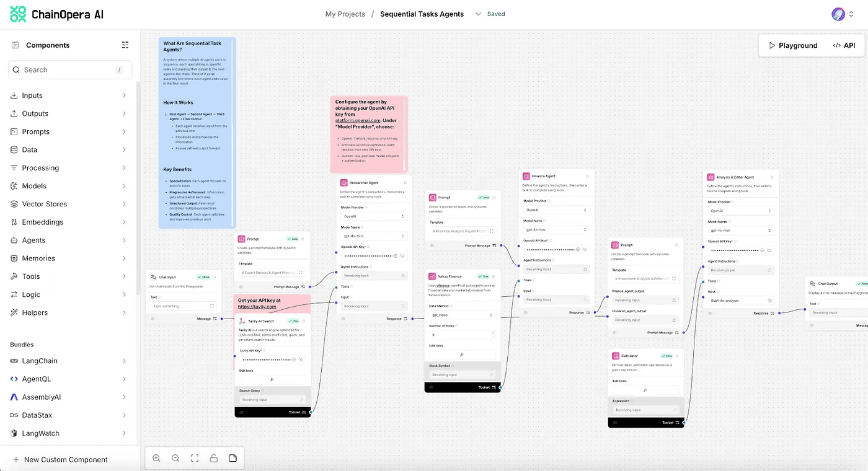
Task: Reveal Analysis & Editor Agent API key
Action: click(769, 250)
